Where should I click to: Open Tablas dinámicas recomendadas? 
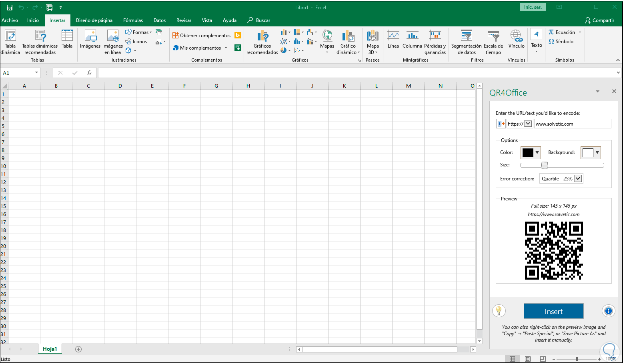(40, 42)
